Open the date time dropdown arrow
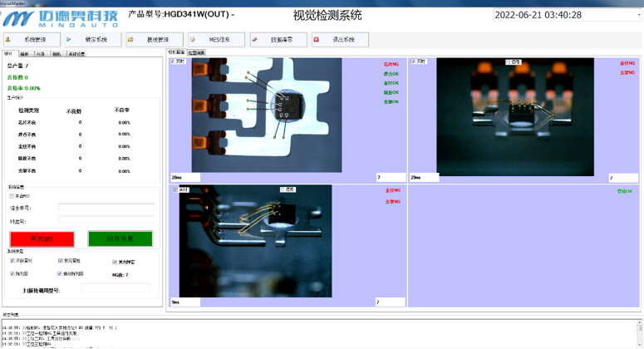This screenshot has width=644, height=349. tap(638, 15)
